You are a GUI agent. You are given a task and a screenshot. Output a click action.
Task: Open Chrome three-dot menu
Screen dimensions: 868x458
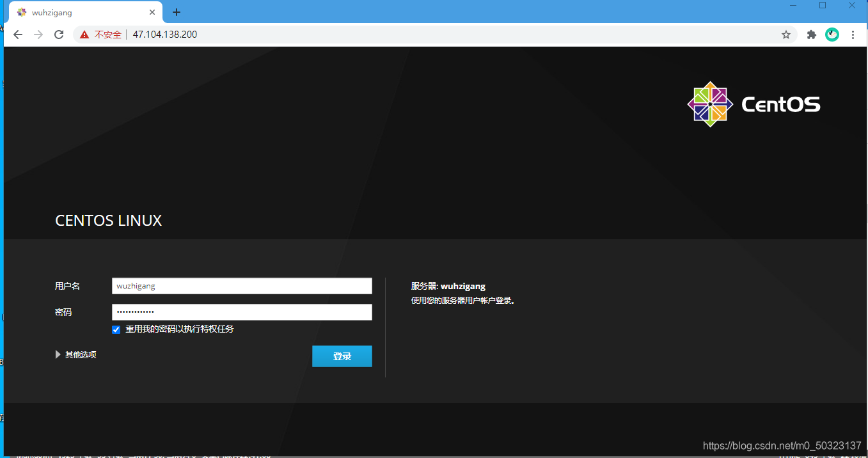coord(853,35)
